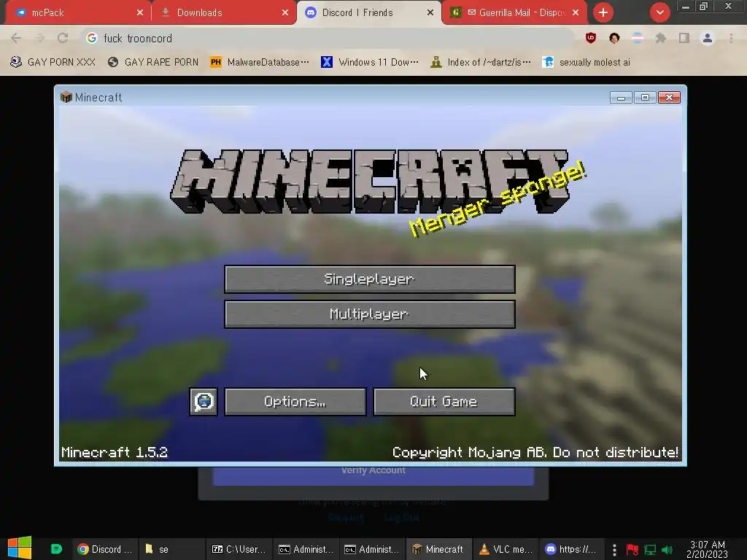This screenshot has width=747, height=560.
Task: Expand the tab search dropdown chevron
Action: coord(659,13)
